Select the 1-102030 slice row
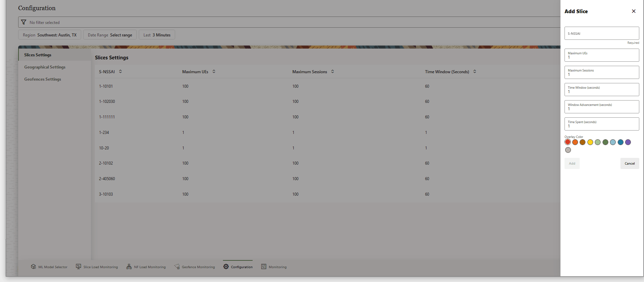The height and width of the screenshot is (282, 644). (328, 102)
